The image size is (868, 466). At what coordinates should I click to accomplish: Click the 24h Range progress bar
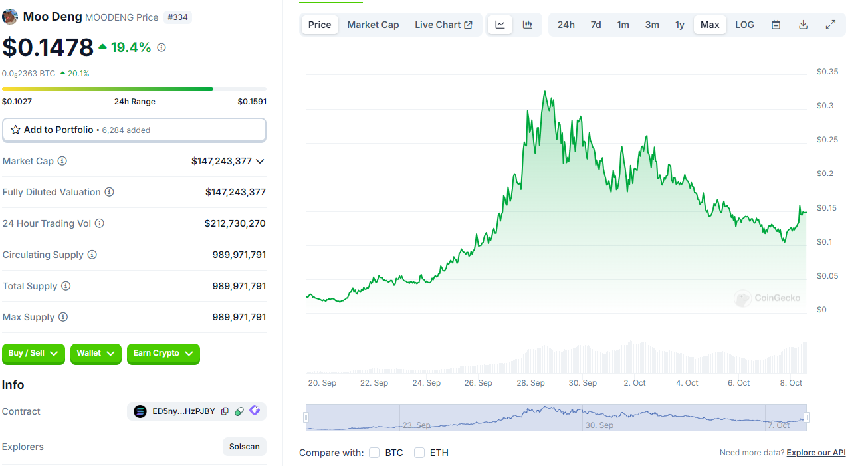134,88
